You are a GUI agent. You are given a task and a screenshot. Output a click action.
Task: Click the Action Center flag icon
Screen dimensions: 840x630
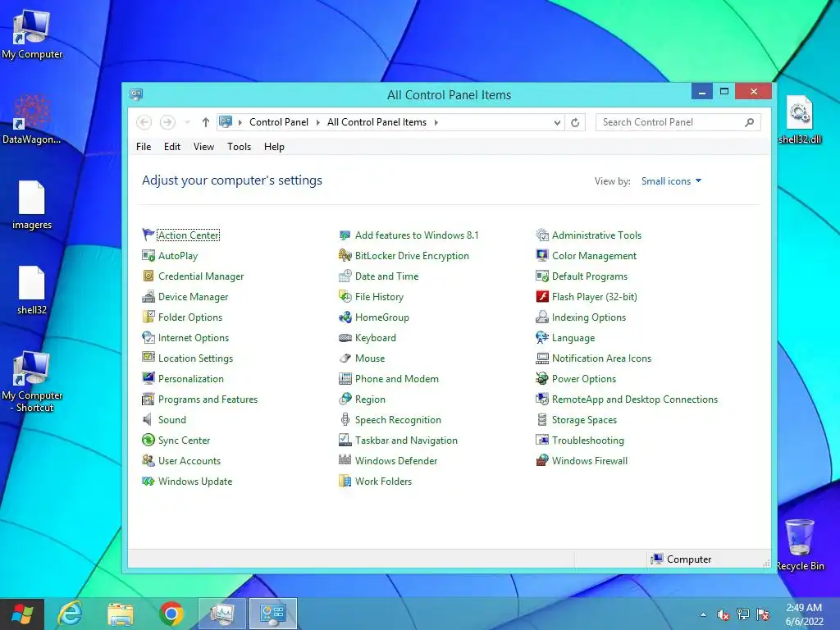point(148,235)
